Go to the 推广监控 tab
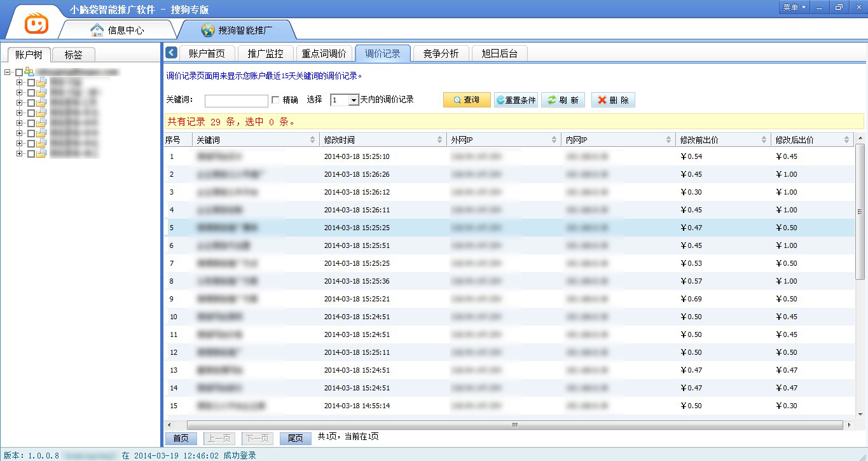The image size is (868, 461). 266,53
